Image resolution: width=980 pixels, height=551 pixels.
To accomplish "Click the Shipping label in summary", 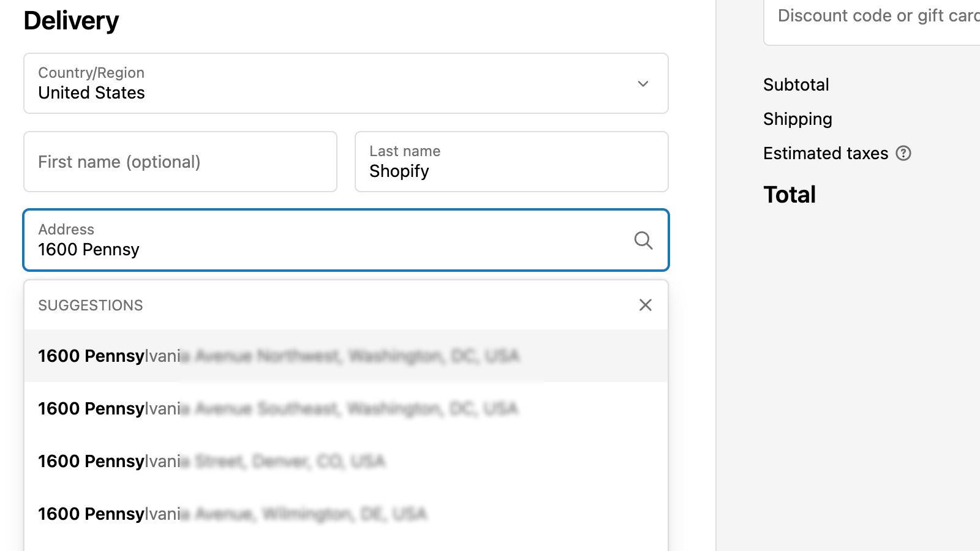I will tap(797, 119).
